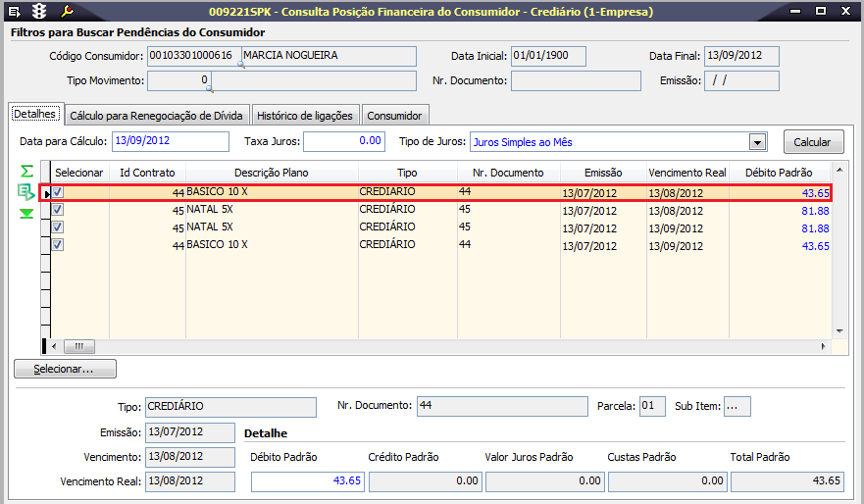Click the Sub Item ellipsis button
This screenshot has width=864, height=504.
(x=737, y=407)
